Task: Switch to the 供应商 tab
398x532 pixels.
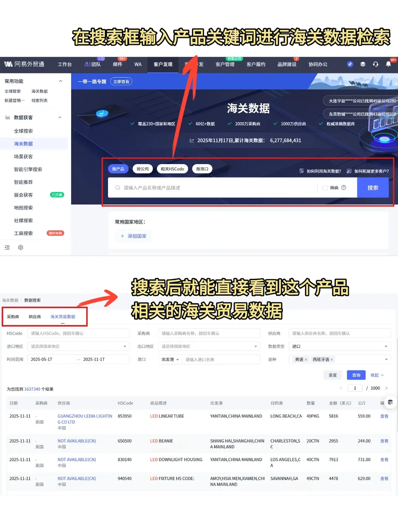Action: (34, 316)
